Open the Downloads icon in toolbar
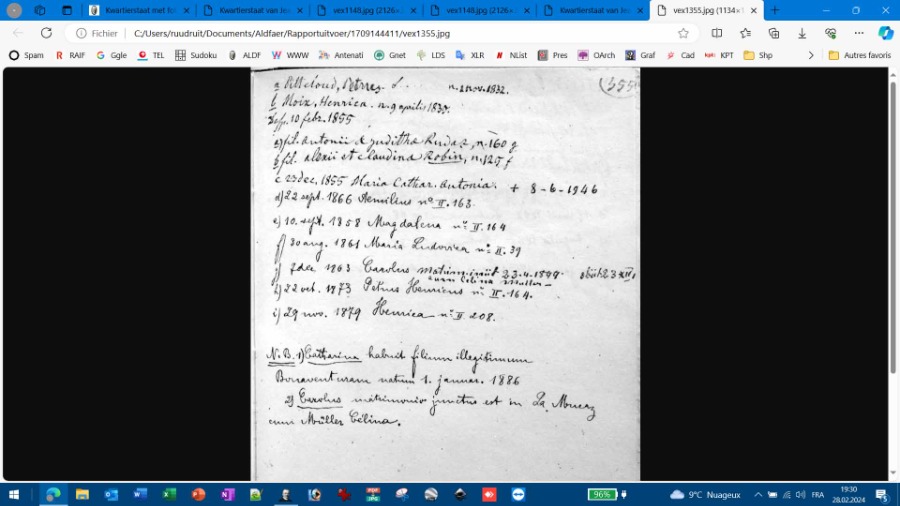 coord(802,33)
